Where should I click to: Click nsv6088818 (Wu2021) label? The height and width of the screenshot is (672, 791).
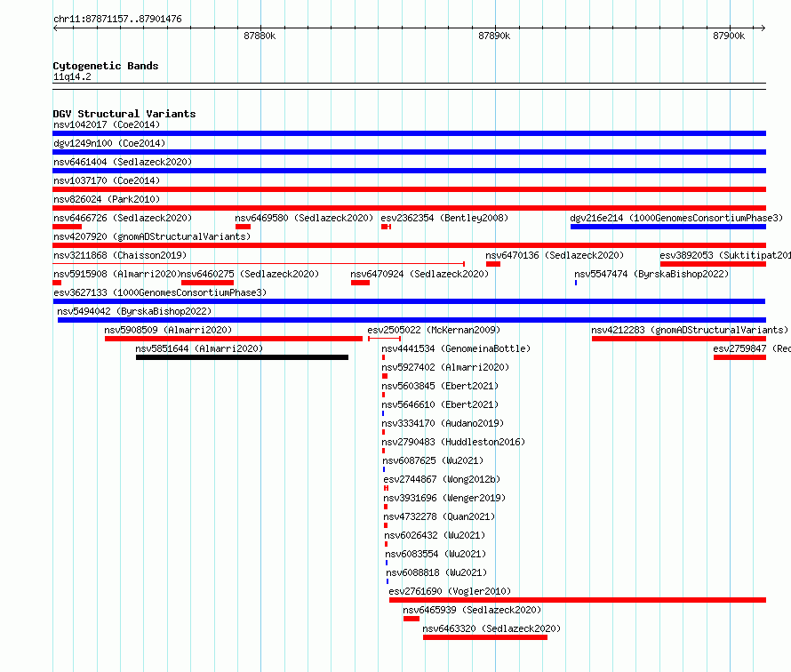click(x=436, y=572)
